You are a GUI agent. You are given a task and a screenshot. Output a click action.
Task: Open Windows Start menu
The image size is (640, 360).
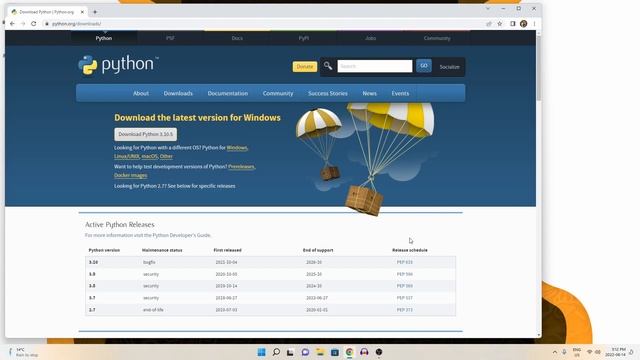262,352
